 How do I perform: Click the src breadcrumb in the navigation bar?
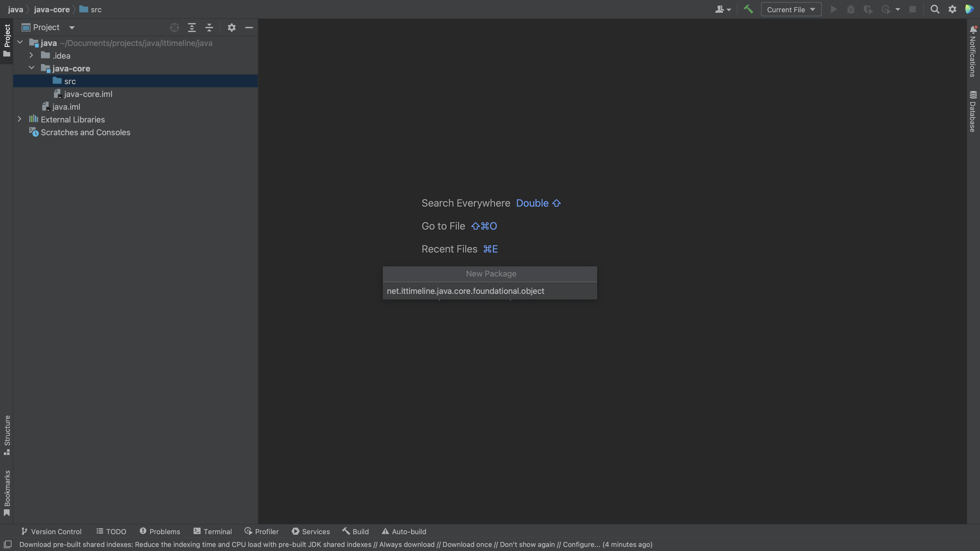pos(91,9)
